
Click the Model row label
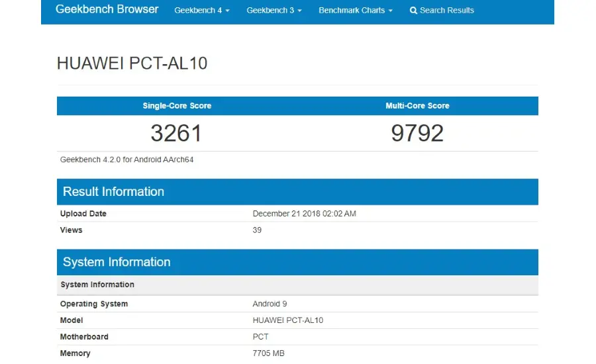[x=72, y=320]
